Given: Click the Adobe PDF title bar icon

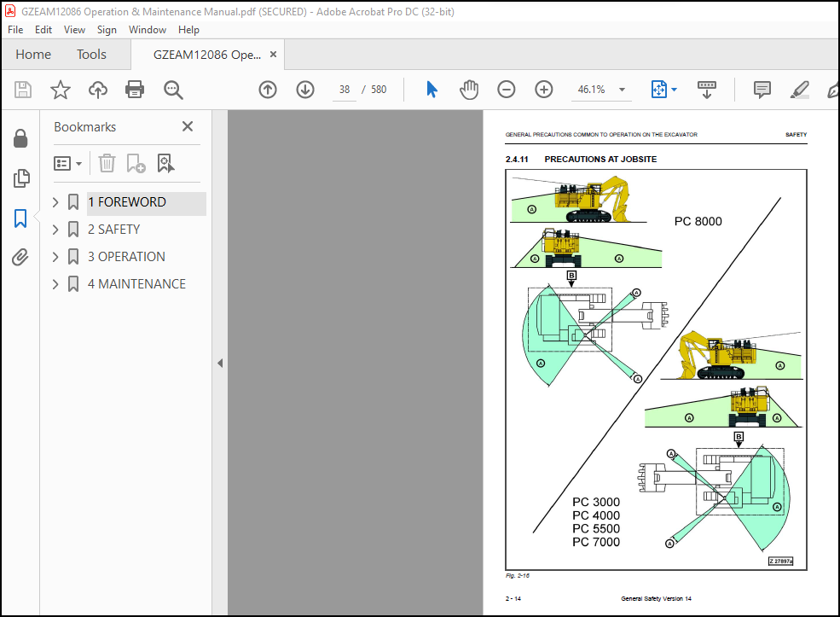Looking at the screenshot, I should pyautogui.click(x=10, y=11).
